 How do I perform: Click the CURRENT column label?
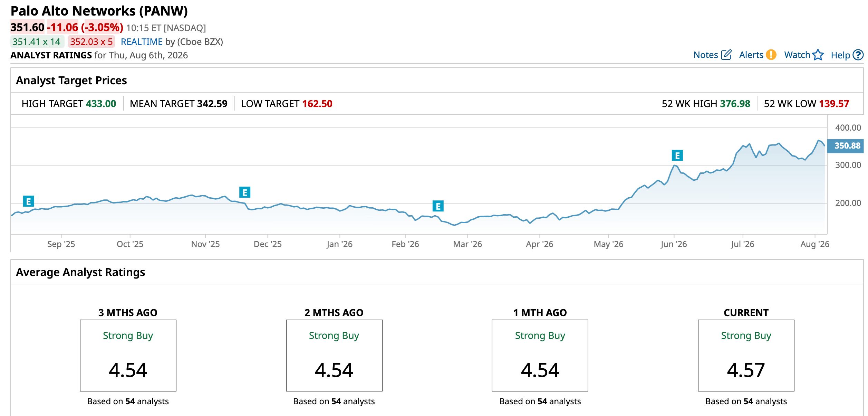(x=746, y=313)
